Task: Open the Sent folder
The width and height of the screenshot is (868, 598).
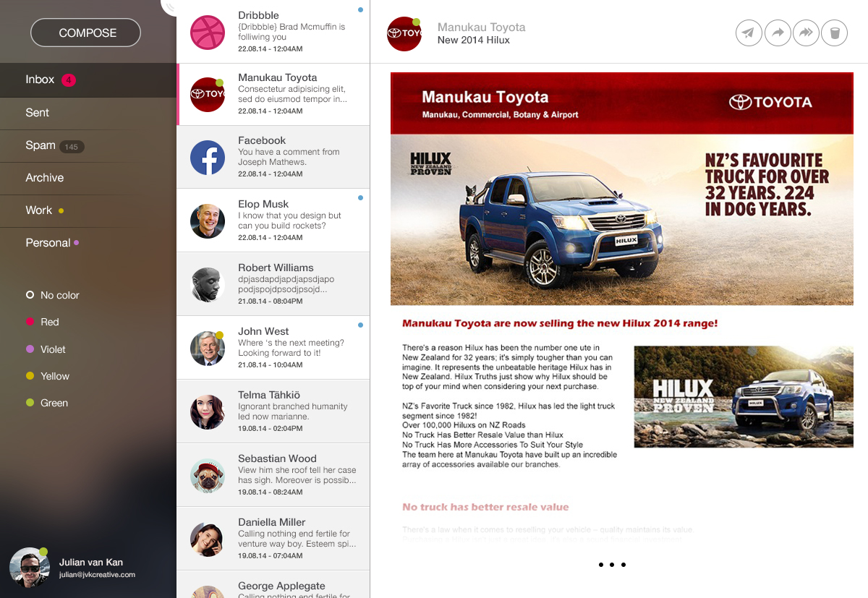Action: click(88, 113)
